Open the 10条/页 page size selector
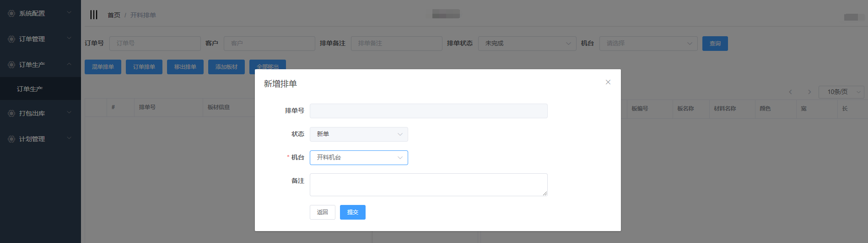The height and width of the screenshot is (243, 868). [841, 92]
